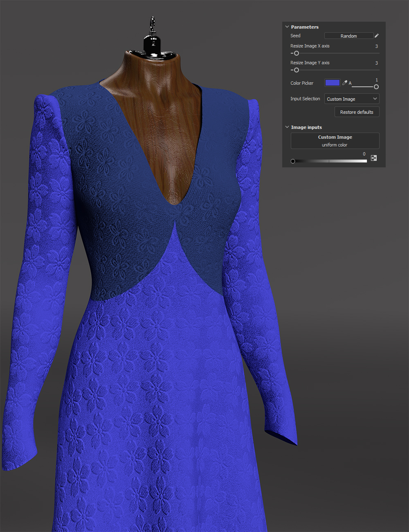The image size is (409, 532).
Task: Click the chevron on the Parameters header
Action: tap(287, 27)
